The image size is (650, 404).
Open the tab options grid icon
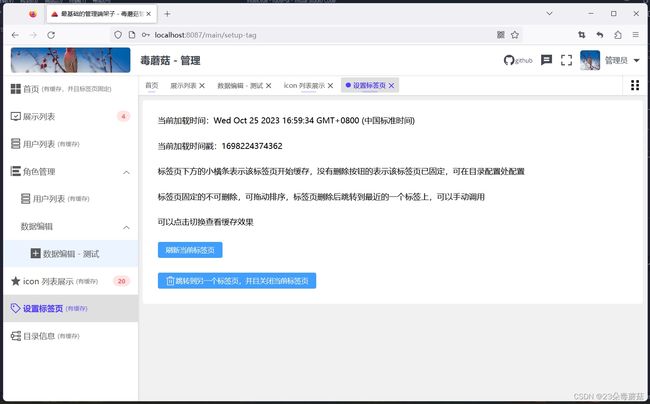(x=635, y=85)
